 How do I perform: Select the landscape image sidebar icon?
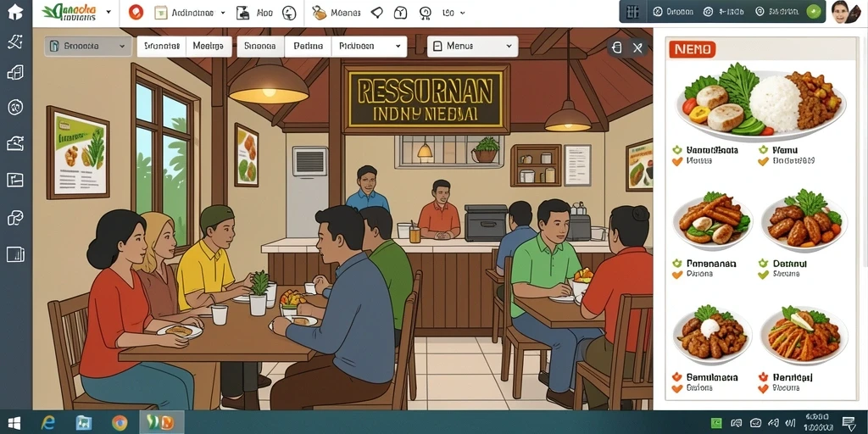(15, 144)
